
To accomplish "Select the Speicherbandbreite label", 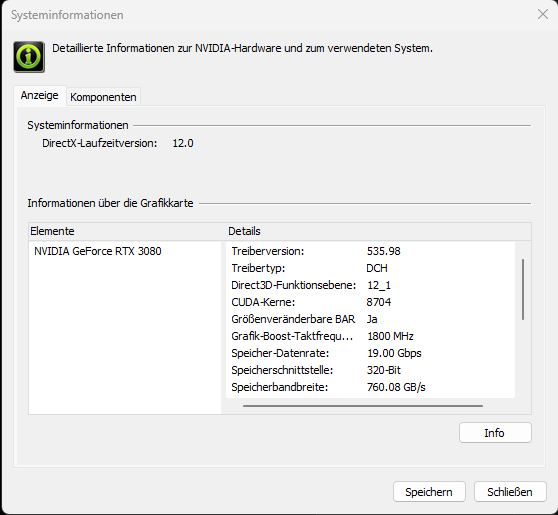I will pos(280,387).
